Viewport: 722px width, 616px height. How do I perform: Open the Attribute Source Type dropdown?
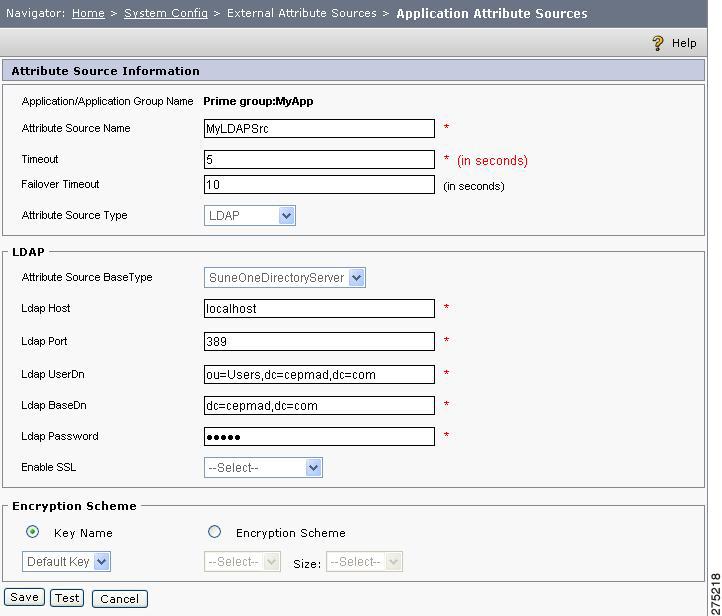click(250, 215)
